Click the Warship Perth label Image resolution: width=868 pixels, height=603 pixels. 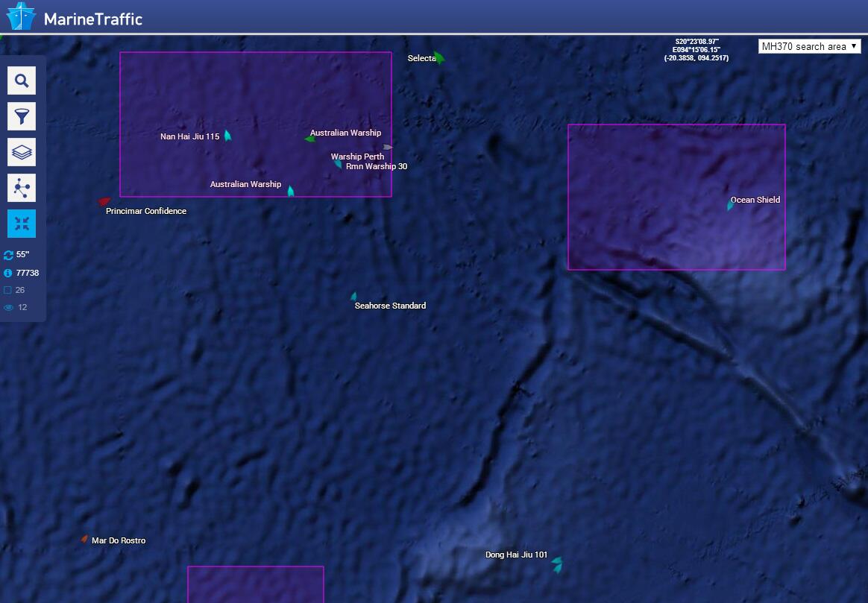[x=358, y=157]
